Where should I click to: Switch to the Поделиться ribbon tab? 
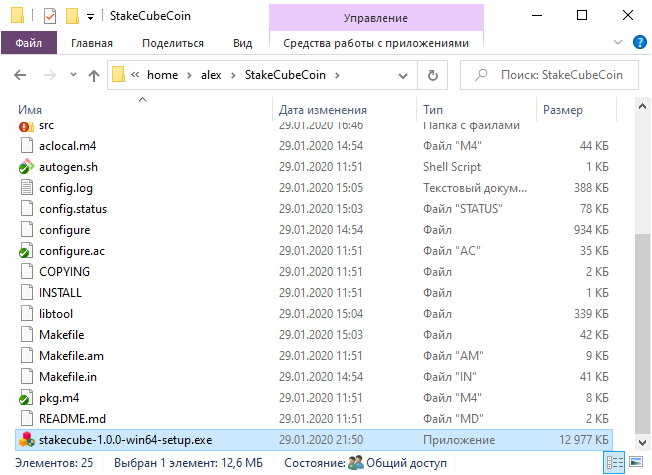click(173, 43)
